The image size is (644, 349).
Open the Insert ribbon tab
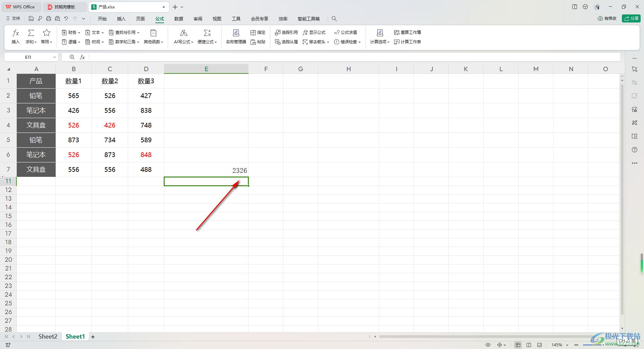121,19
